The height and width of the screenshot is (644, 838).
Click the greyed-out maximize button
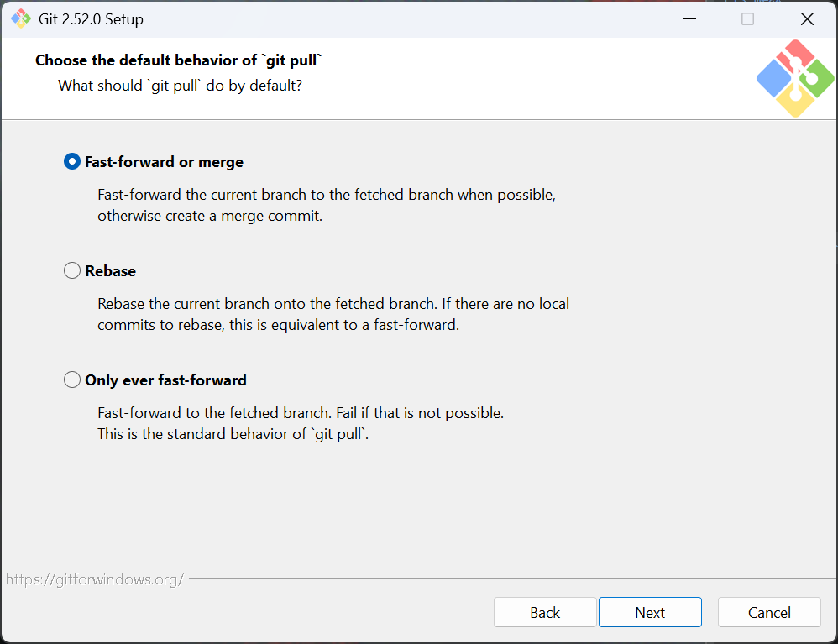747,18
